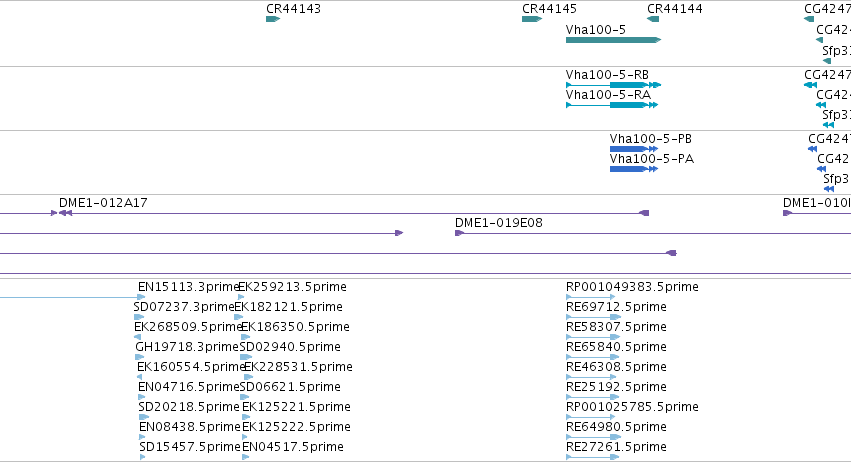This screenshot has width=851, height=462.
Task: Click the Vha100-5-RB transcript glyph
Action: point(613,85)
